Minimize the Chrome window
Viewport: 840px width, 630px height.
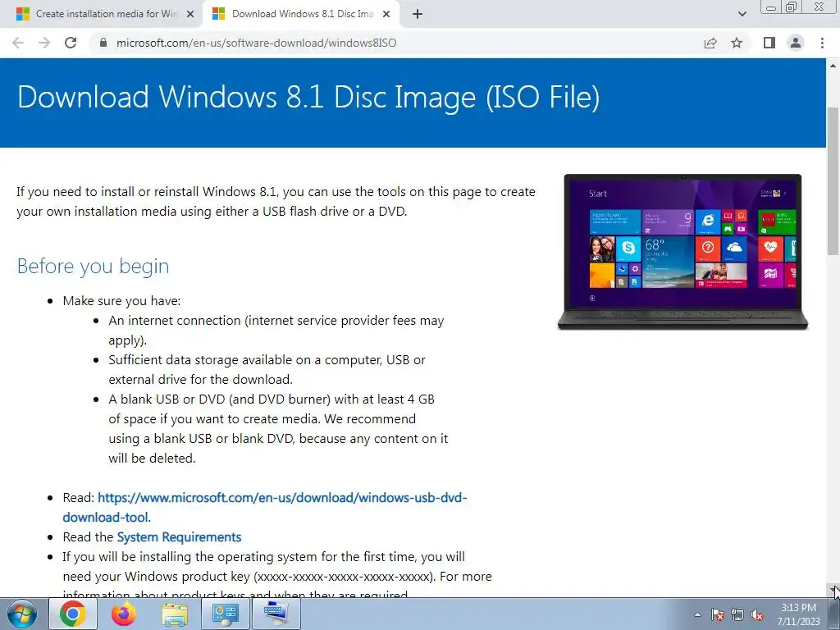(x=771, y=7)
